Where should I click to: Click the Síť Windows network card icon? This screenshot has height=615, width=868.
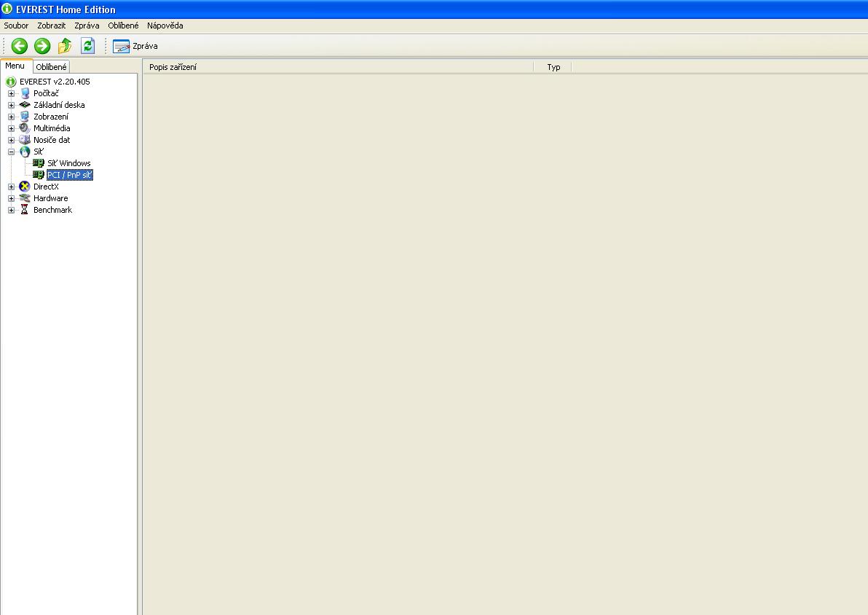[x=38, y=163]
